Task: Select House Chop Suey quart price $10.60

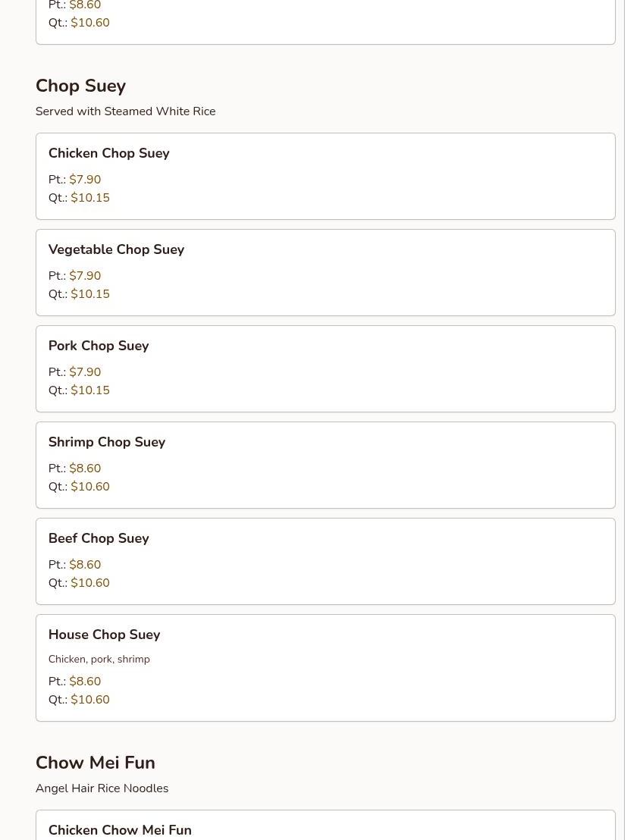Action: pyautogui.click(x=90, y=700)
